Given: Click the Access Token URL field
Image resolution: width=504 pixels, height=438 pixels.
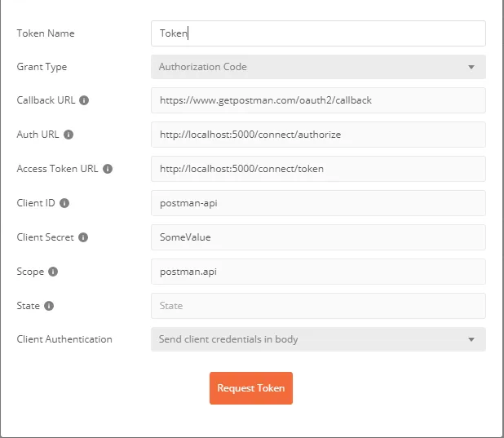Looking at the screenshot, I should coord(318,169).
